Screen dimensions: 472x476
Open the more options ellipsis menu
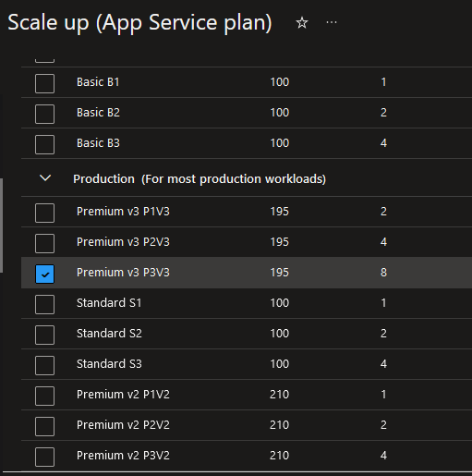[x=332, y=22]
